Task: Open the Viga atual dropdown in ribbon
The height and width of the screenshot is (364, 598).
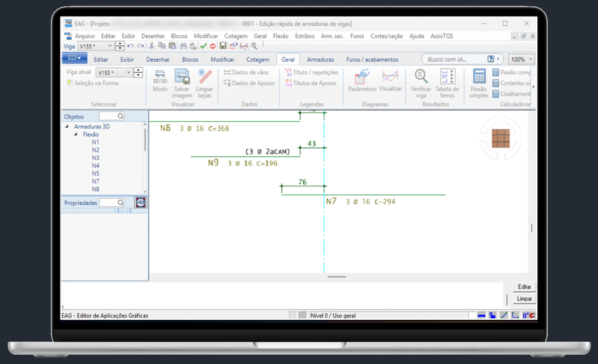Action: point(129,73)
